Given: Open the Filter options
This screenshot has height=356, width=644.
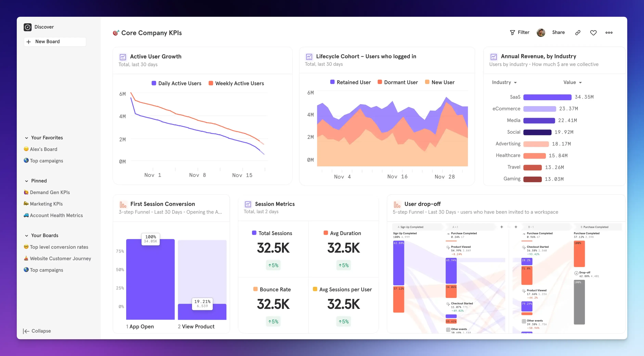Looking at the screenshot, I should click(x=519, y=32).
